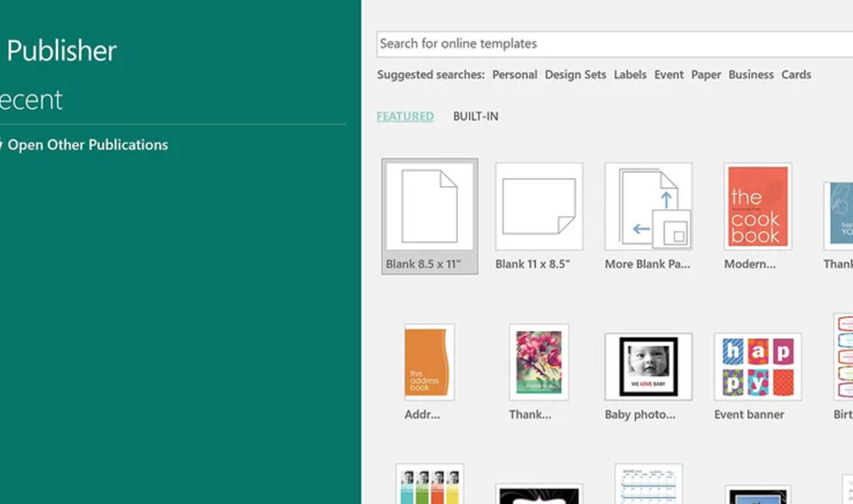Viewport: 853px width, 504px height.
Task: Switch to the FEATURED tab
Action: click(x=406, y=116)
